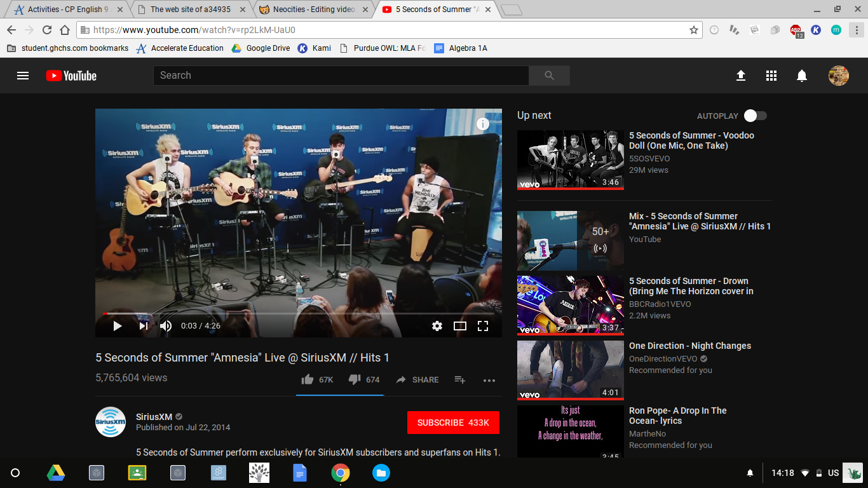Show the video info card
Viewport: 868px width, 488px height.
(483, 124)
